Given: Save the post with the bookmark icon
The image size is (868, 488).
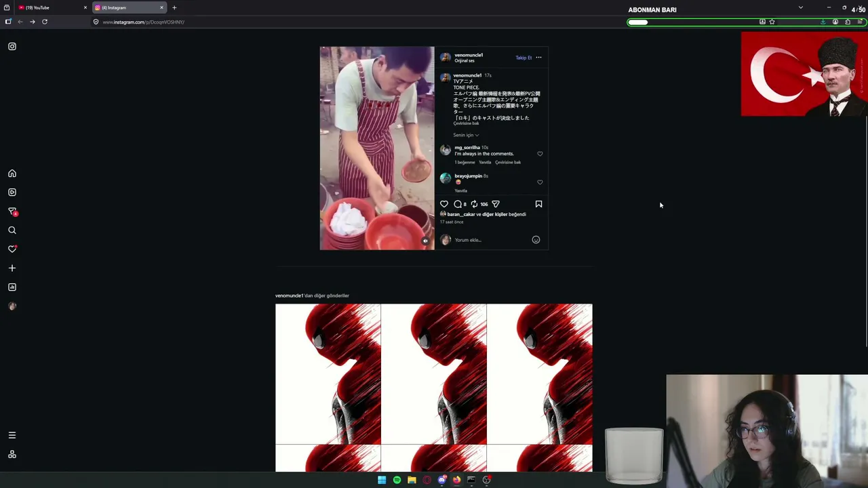Looking at the screenshot, I should point(538,204).
